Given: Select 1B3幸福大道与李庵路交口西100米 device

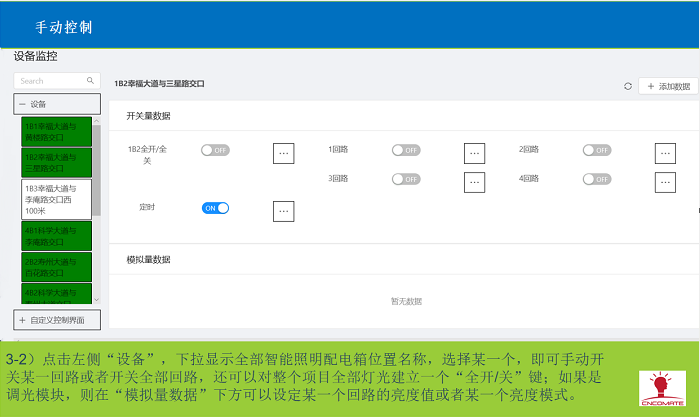Looking at the screenshot, I should tap(55, 199).
